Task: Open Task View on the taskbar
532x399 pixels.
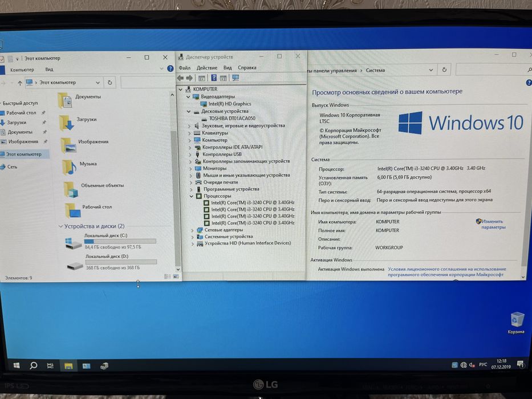Action: (50, 365)
